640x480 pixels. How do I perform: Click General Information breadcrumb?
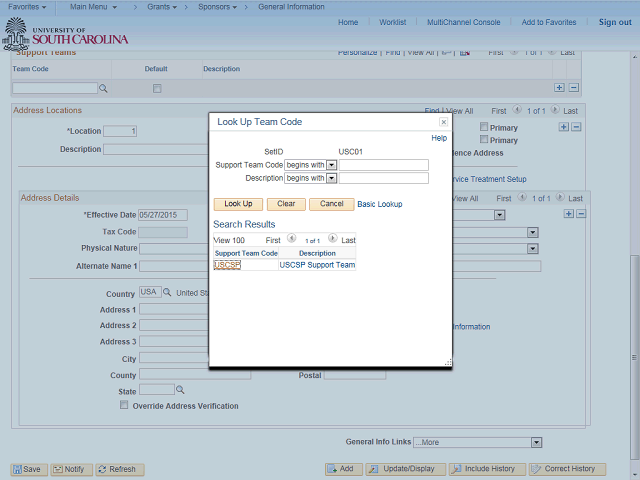pos(291,7)
